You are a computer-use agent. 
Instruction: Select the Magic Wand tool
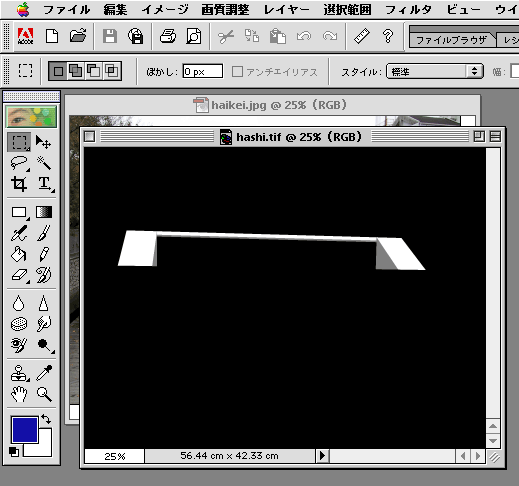point(44,163)
